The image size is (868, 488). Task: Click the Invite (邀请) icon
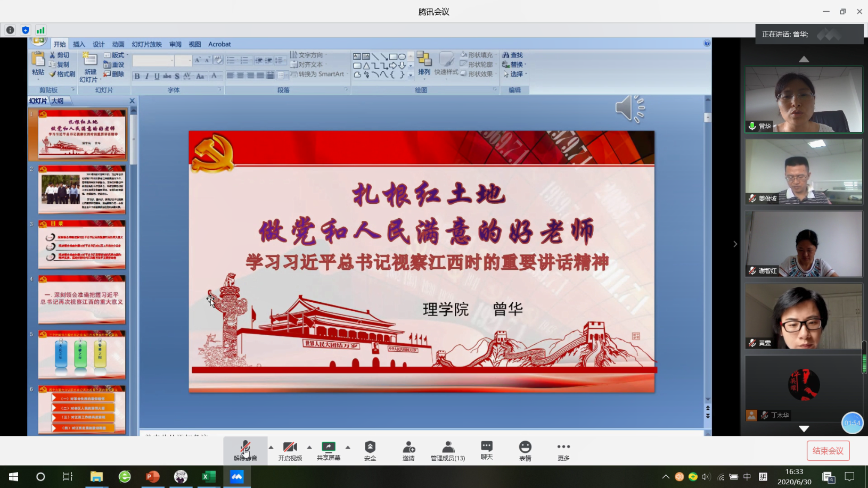408,450
